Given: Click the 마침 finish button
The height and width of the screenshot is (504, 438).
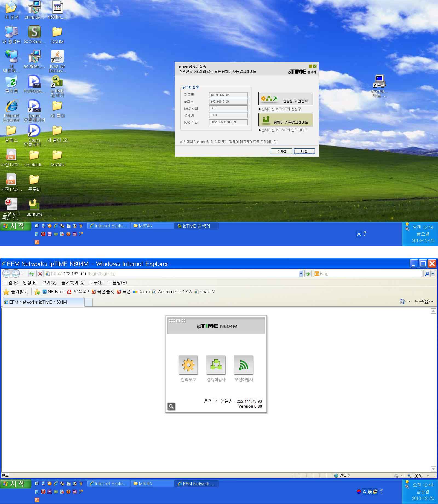Looking at the screenshot, I should 304,151.
